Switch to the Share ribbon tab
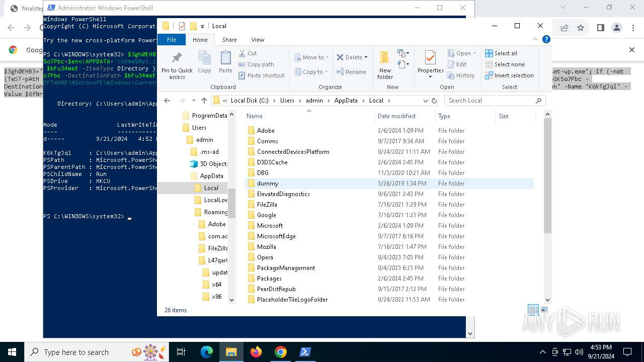 (x=229, y=40)
